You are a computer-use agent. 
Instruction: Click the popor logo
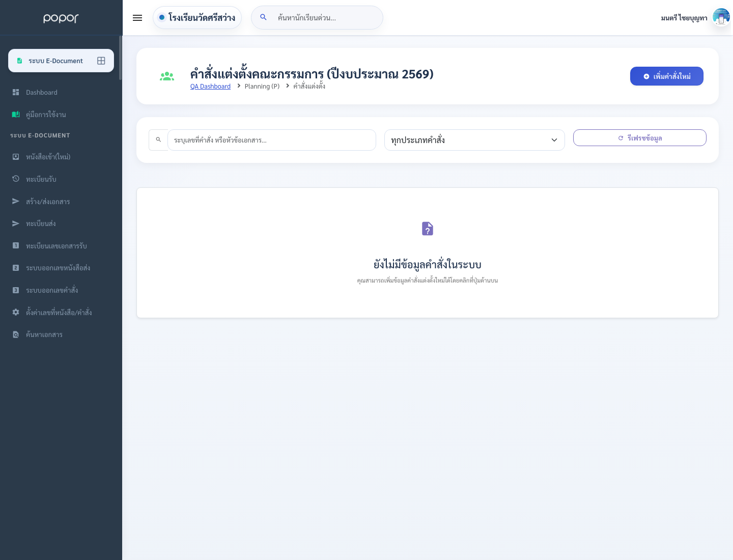coord(61,18)
